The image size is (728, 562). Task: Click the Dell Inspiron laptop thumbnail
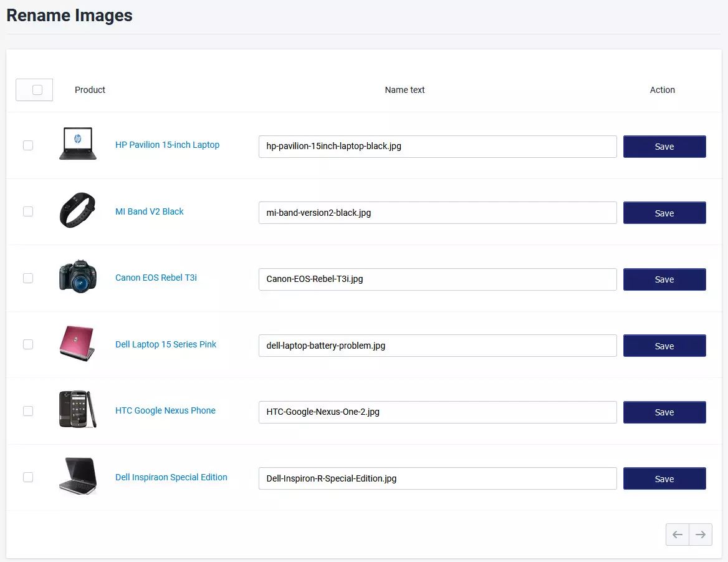point(78,475)
